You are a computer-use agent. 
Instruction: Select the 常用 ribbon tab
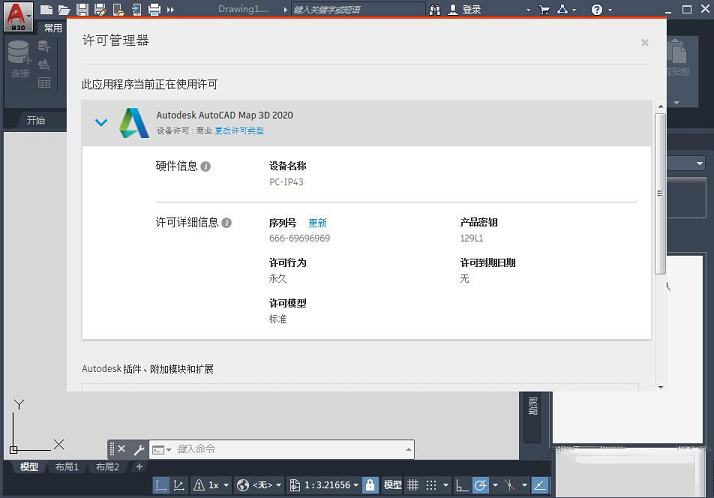pos(53,28)
